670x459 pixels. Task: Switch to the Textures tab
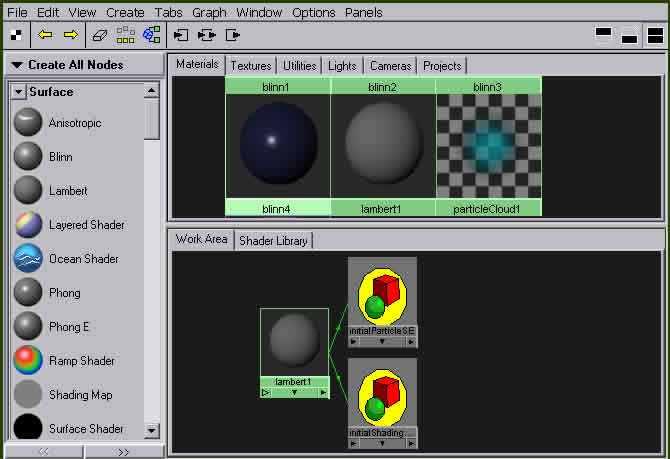(x=250, y=66)
